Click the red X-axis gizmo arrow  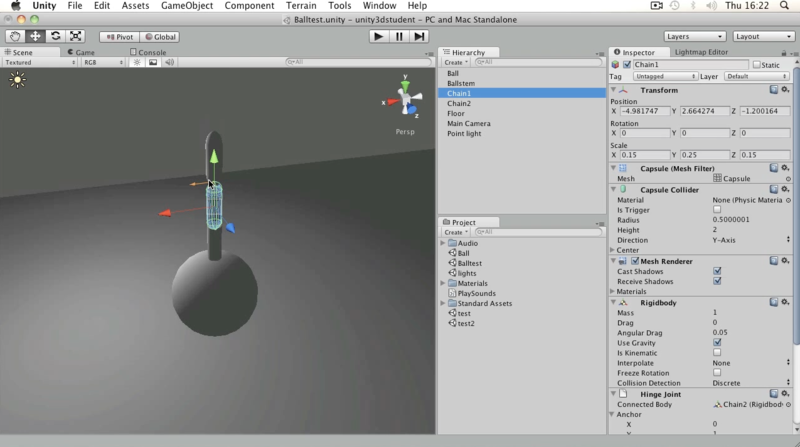(165, 213)
